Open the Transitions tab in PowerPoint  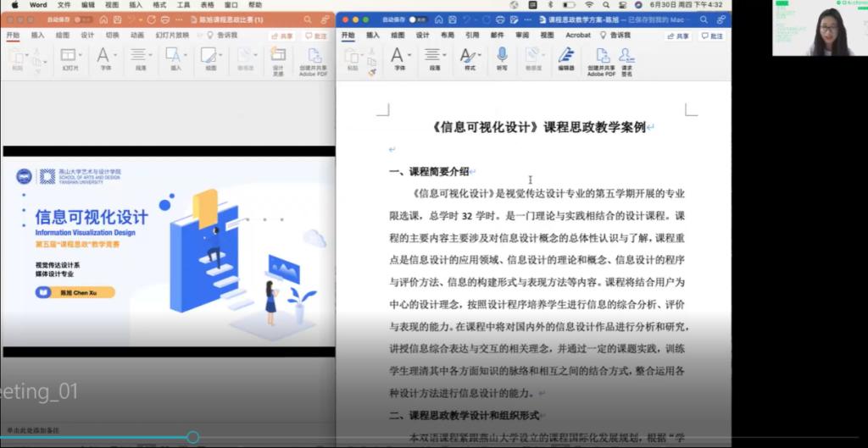pyautogui.click(x=113, y=36)
